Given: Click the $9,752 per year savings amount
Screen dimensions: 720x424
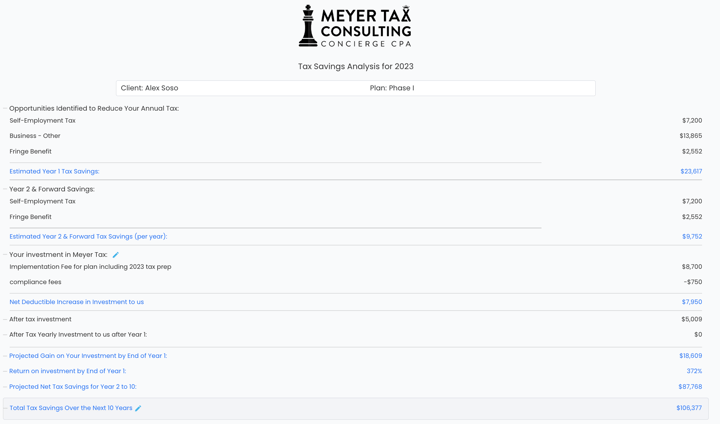Looking at the screenshot, I should pos(692,237).
